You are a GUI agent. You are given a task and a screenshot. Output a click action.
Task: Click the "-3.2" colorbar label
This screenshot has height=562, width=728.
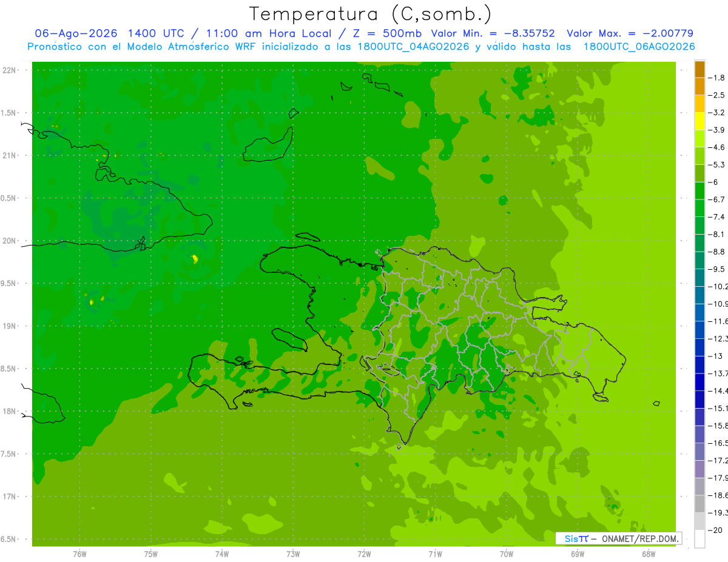(x=717, y=113)
